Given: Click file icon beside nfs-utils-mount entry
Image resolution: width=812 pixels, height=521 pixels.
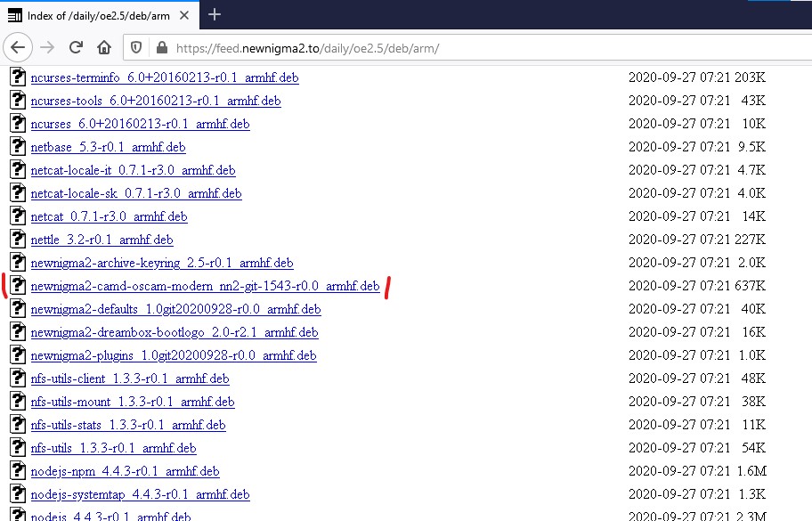Looking at the screenshot, I should coord(18,402).
